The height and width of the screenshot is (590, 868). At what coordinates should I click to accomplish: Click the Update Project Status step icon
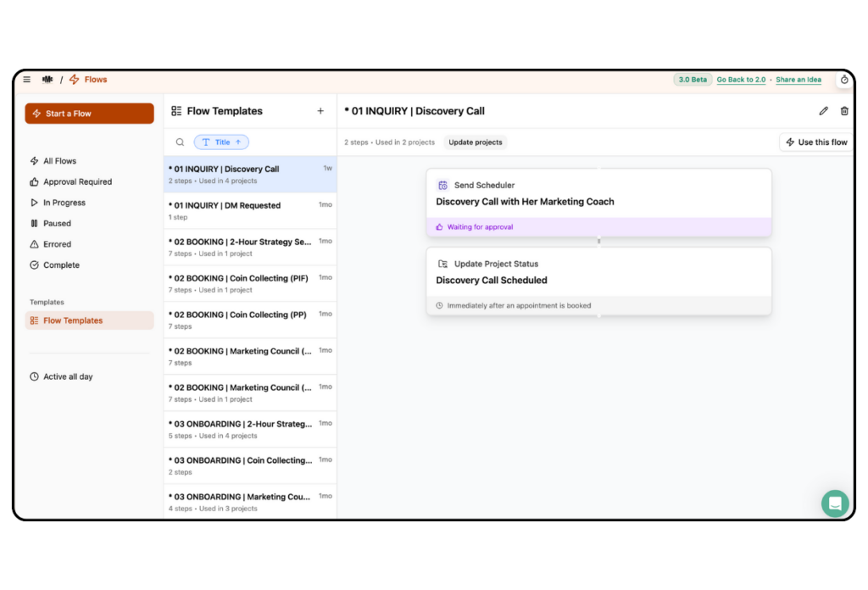[x=442, y=264]
